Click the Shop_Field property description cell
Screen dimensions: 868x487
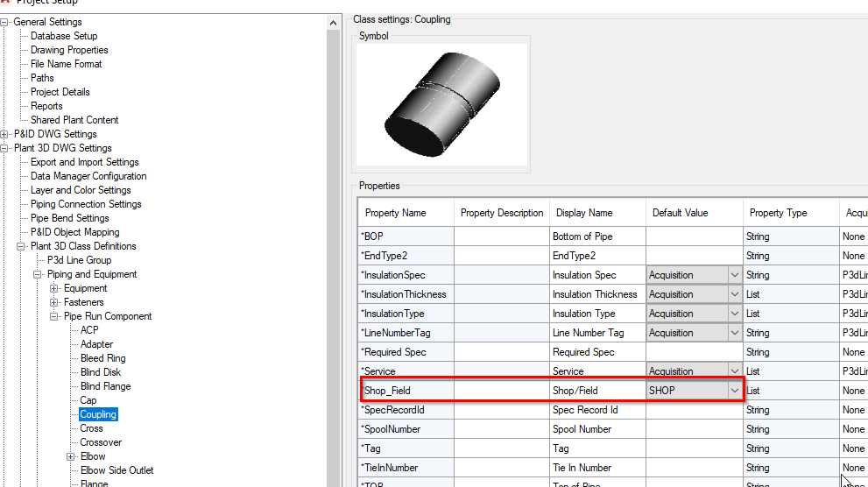click(x=502, y=391)
